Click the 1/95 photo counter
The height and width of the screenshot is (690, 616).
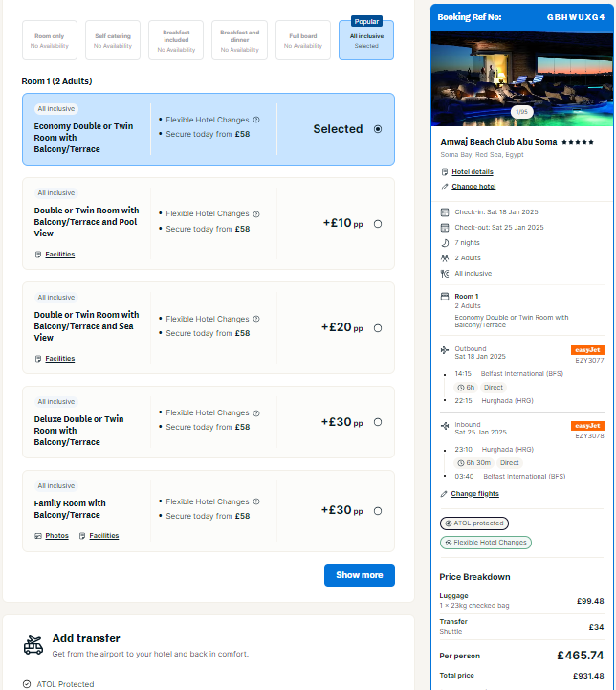pos(522,112)
